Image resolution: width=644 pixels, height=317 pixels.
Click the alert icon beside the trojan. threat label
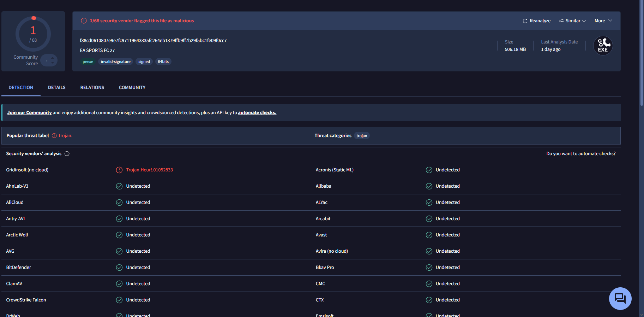[54, 136]
